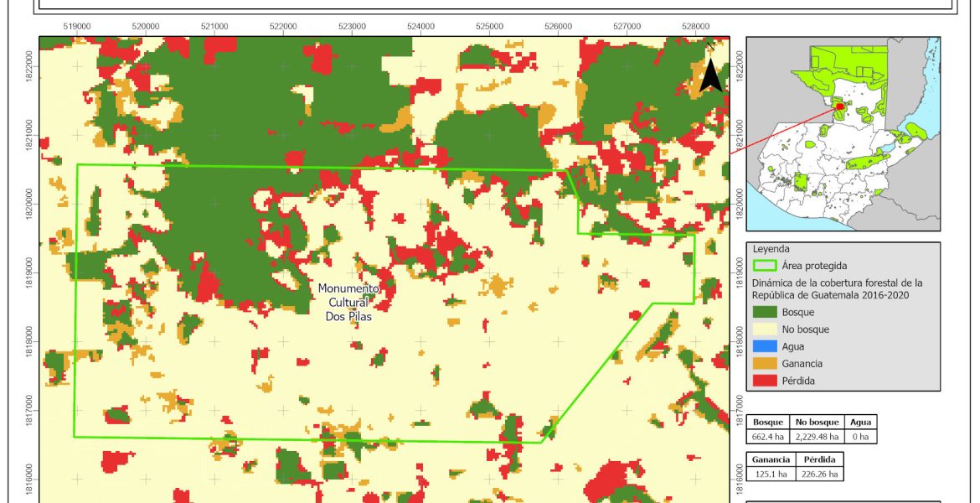980x503 pixels.
Task: Click the Monumento Cultural Dos Pilas label
Action: pos(348,303)
